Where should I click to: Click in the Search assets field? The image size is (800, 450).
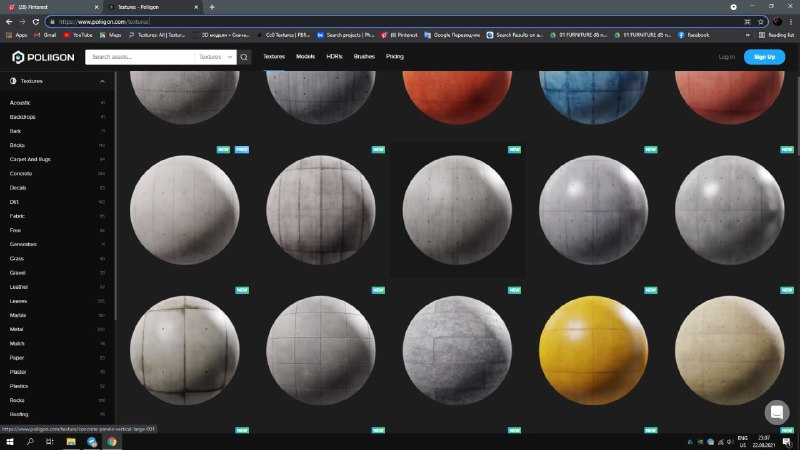pyautogui.click(x=140, y=57)
